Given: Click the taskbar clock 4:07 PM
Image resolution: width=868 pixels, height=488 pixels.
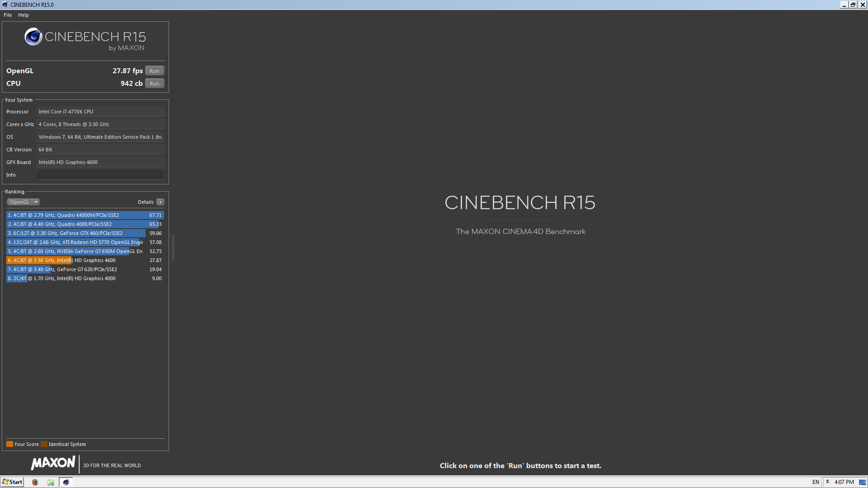Looking at the screenshot, I should [x=844, y=482].
